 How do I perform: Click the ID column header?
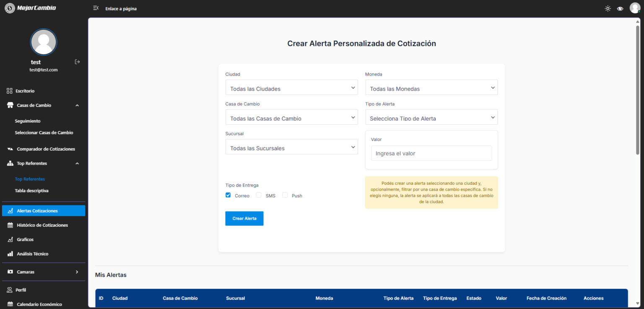point(101,298)
